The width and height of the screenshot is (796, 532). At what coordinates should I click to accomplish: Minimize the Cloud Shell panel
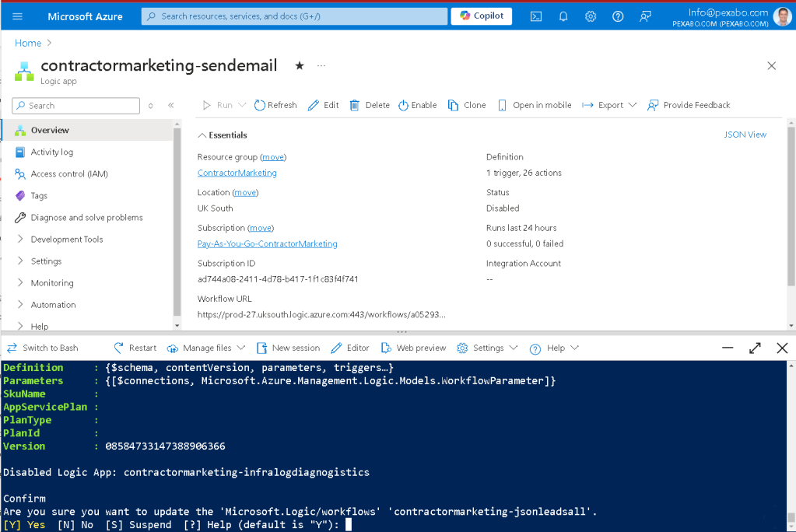pos(728,348)
